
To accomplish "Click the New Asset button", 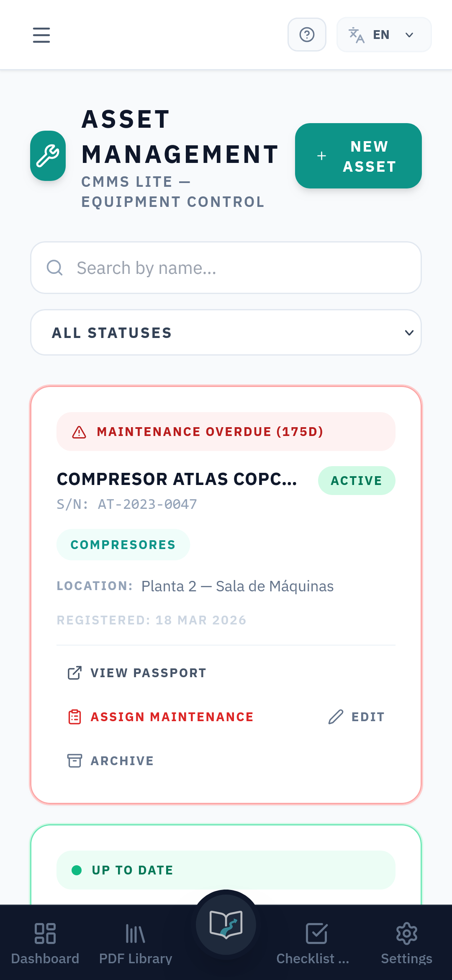I will point(358,155).
